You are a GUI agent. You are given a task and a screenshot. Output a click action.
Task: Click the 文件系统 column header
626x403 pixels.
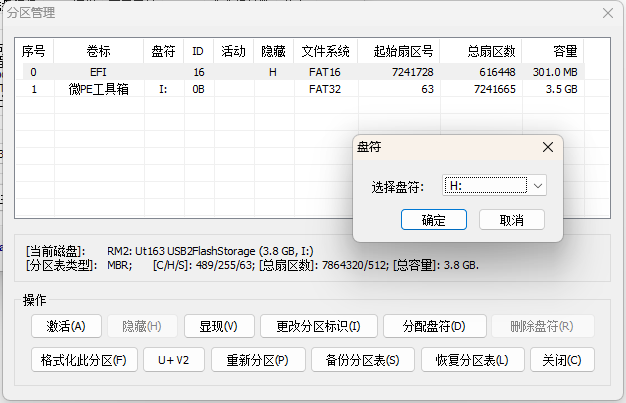pyautogui.click(x=325, y=51)
